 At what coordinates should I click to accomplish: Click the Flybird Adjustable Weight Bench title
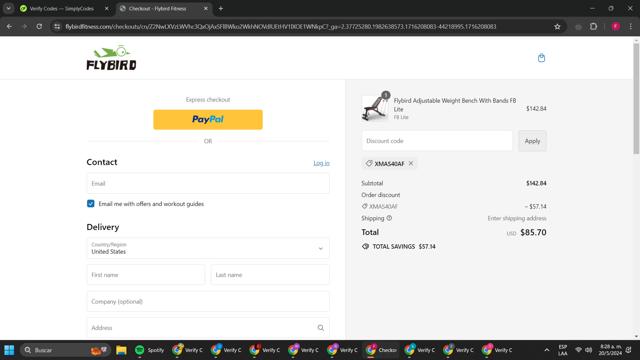[455, 104]
